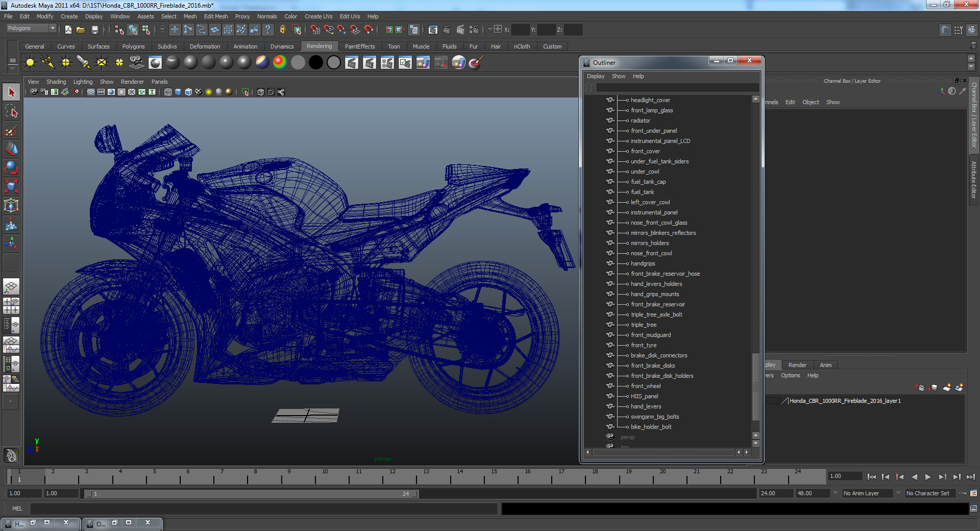This screenshot has height=531, width=980.
Task: Create an ambient light from shelf
Action: (x=30, y=63)
